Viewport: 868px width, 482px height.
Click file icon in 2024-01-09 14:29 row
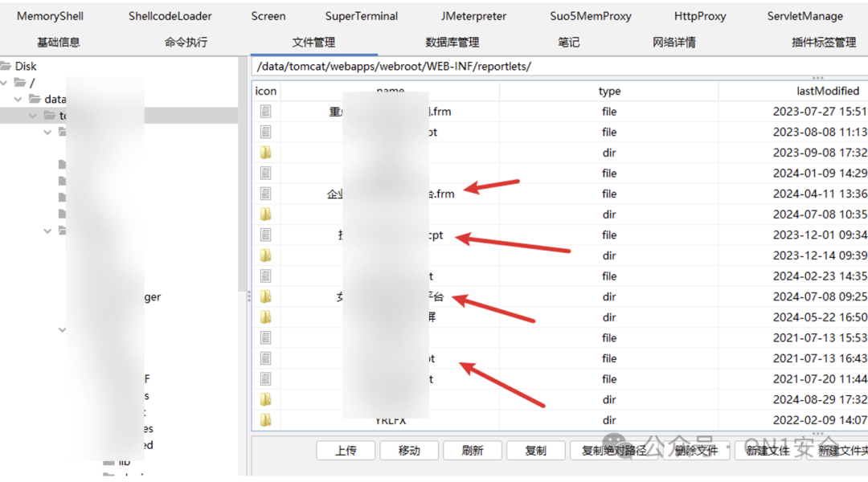click(x=266, y=174)
